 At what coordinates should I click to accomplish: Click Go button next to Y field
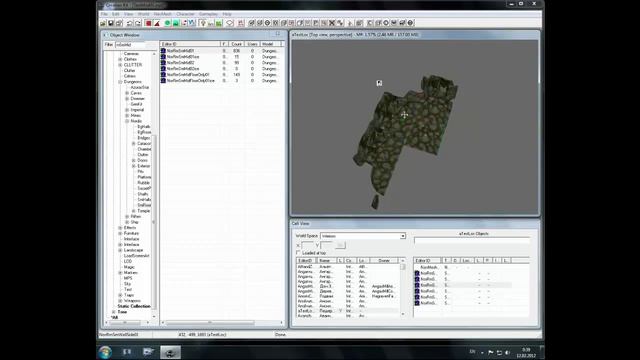[340, 245]
